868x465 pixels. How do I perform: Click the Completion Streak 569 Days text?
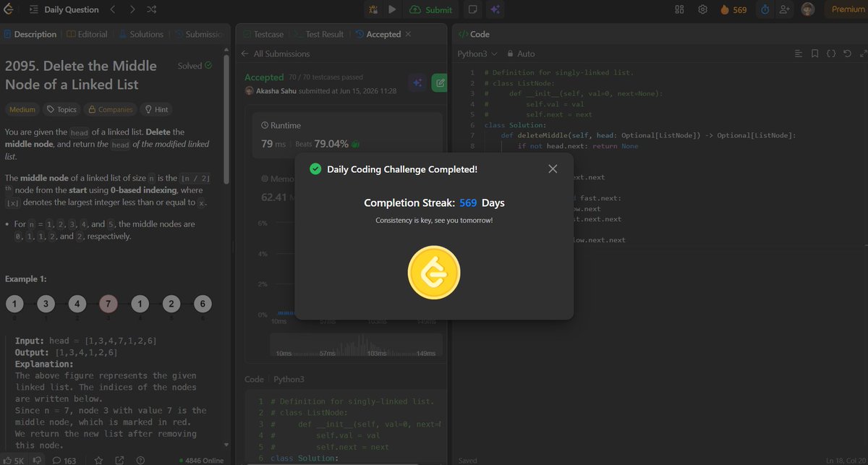(434, 202)
